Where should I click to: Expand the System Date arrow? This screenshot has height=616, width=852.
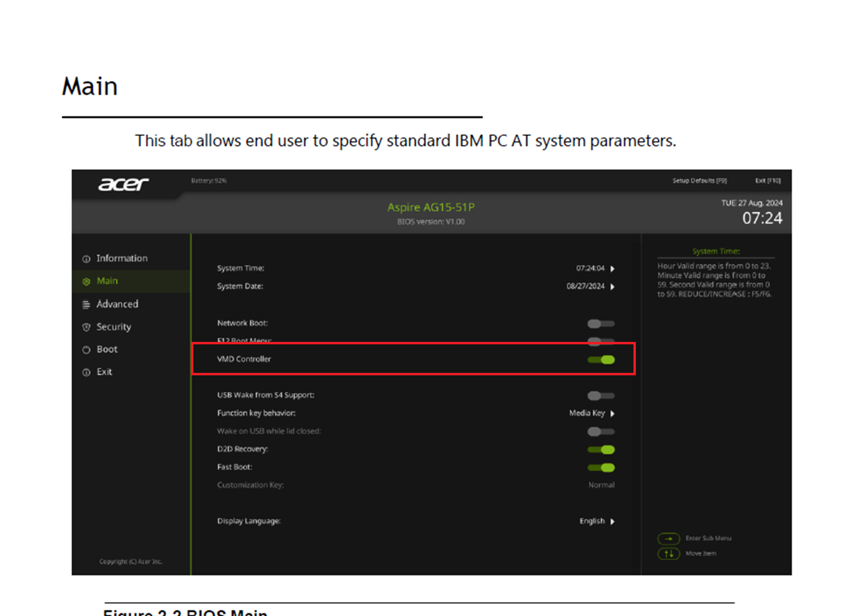point(613,287)
